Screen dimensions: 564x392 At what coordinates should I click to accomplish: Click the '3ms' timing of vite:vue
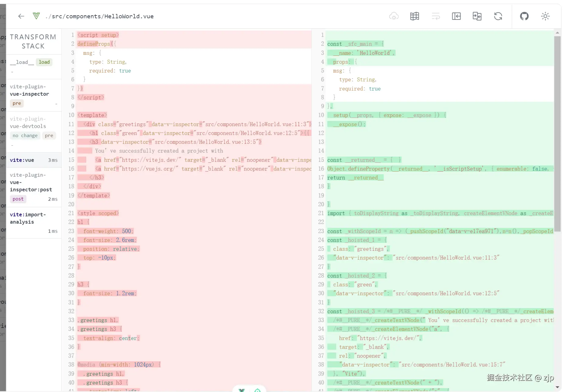coord(53,160)
